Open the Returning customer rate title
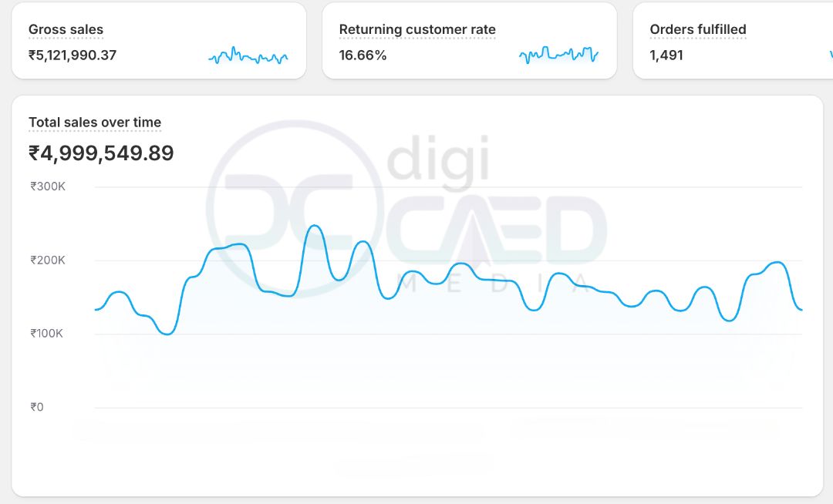 417,30
